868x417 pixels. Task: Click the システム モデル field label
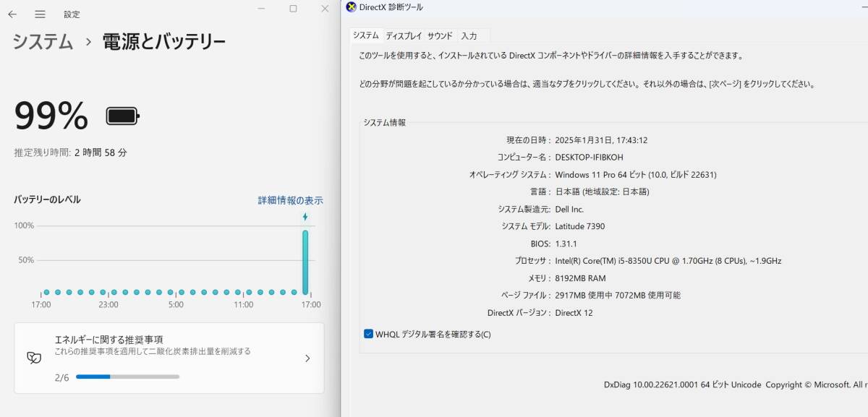[x=525, y=226]
